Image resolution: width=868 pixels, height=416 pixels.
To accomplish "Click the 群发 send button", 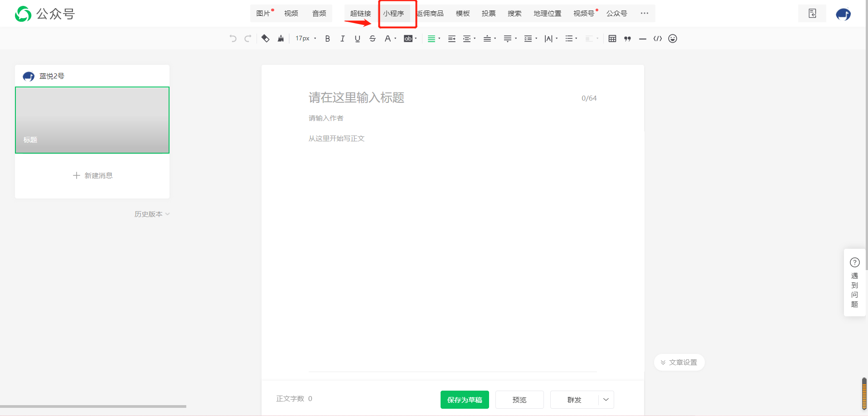I will point(574,400).
